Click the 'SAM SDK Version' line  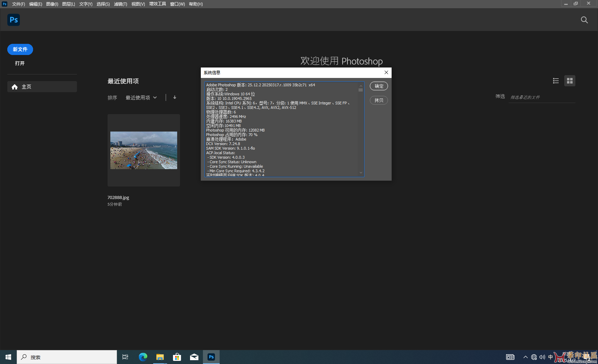point(230,148)
